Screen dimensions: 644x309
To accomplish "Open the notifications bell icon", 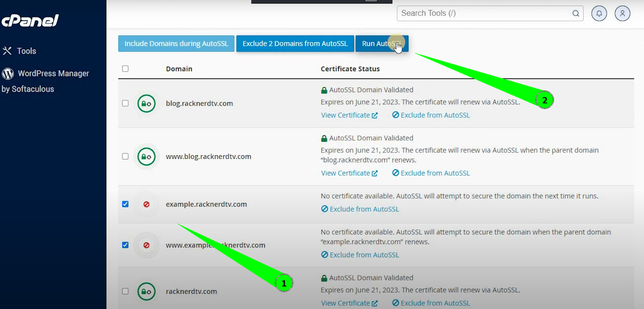I will pyautogui.click(x=599, y=13).
